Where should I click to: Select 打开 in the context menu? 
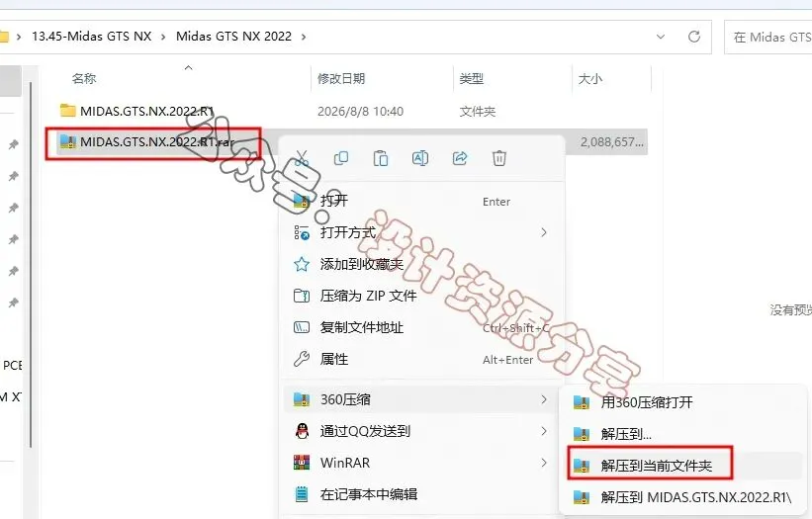coord(421,201)
